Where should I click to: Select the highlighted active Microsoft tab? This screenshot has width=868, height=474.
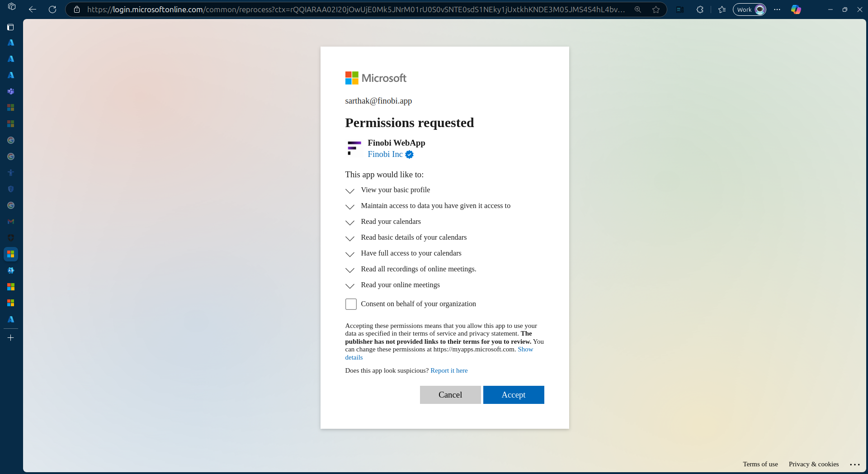click(x=11, y=254)
